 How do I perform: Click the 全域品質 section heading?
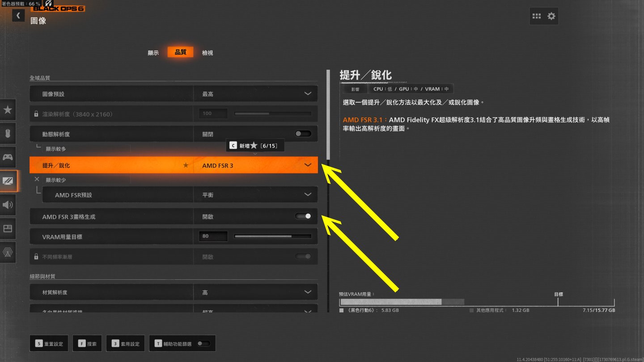(40, 78)
